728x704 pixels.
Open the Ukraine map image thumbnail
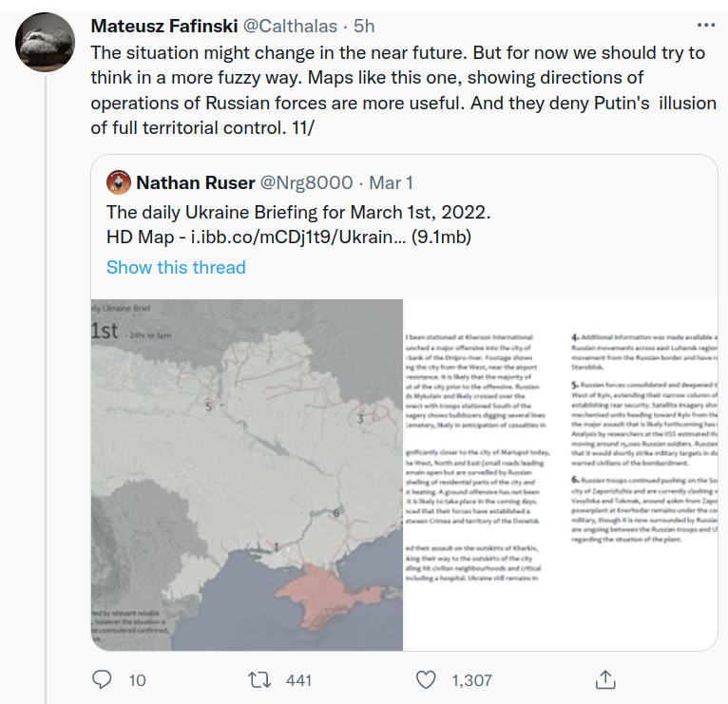coord(247,474)
